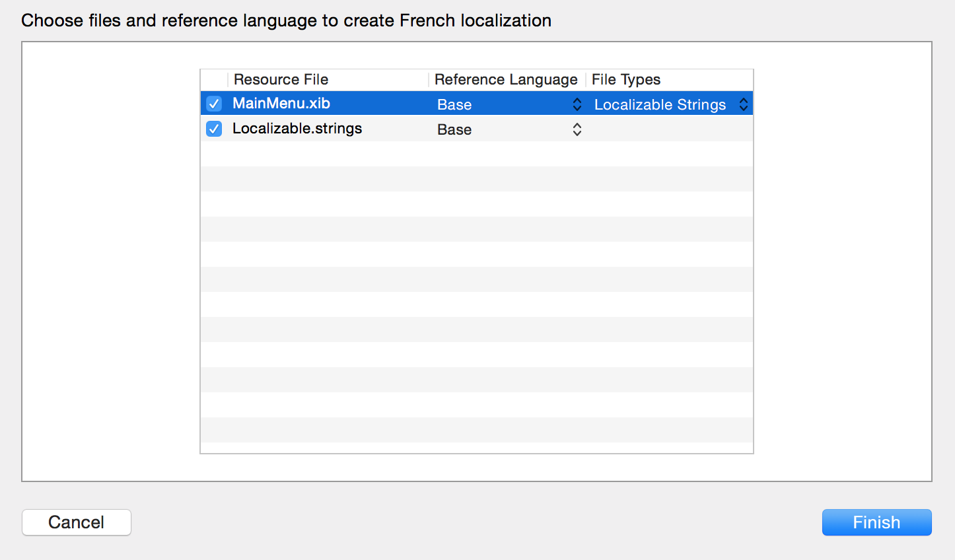Uncheck the Localizable.strings file checkbox
Screen dimensions: 955x560
pyautogui.click(x=213, y=128)
